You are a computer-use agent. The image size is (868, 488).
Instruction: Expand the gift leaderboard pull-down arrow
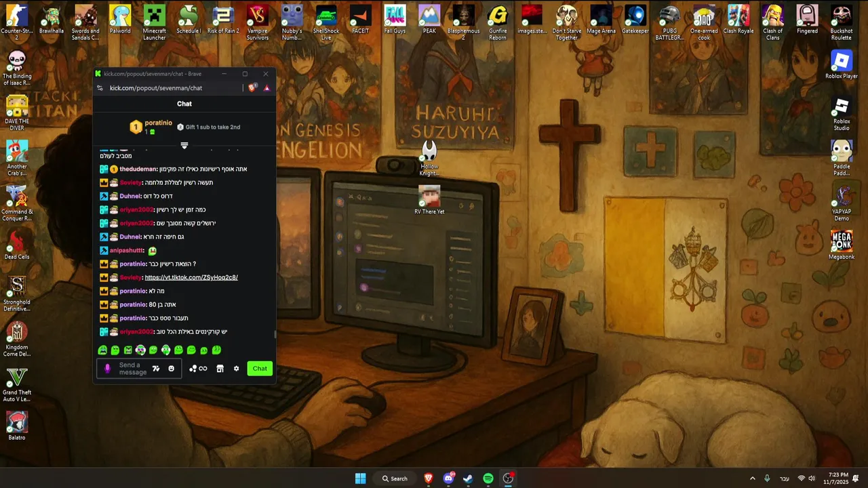tap(184, 145)
